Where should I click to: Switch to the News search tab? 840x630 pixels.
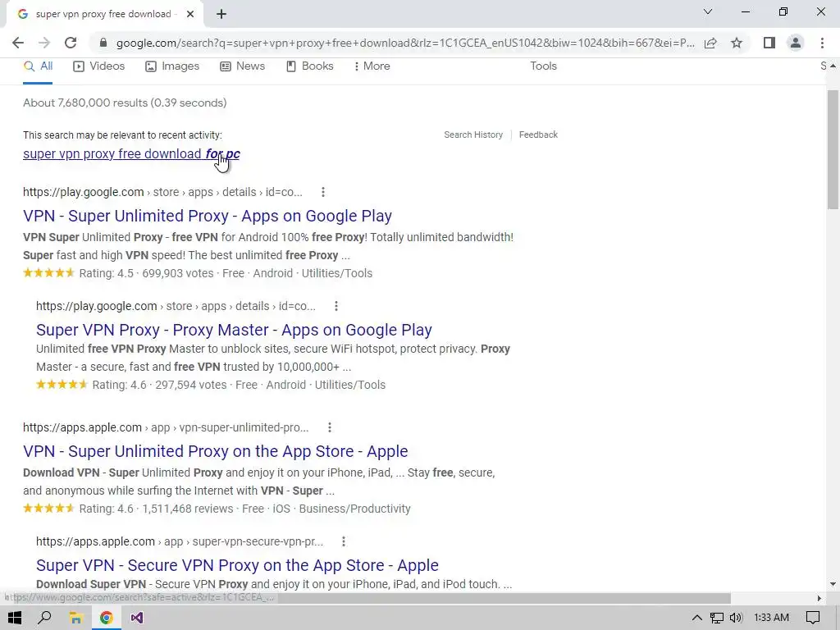[243, 66]
